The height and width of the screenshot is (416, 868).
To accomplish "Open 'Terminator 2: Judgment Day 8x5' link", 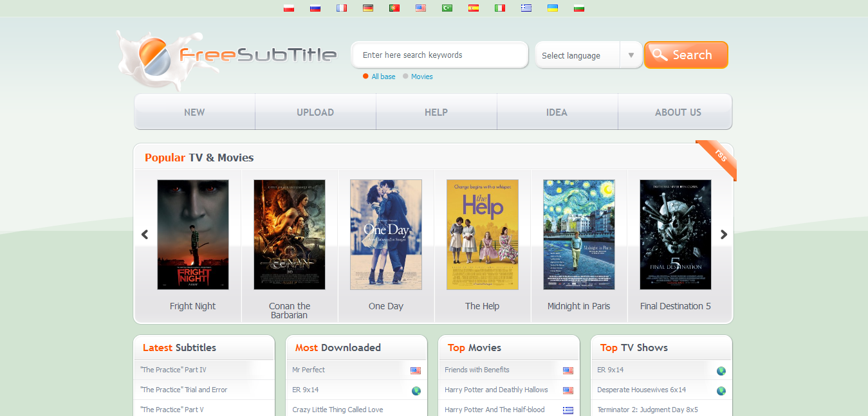I will click(647, 410).
